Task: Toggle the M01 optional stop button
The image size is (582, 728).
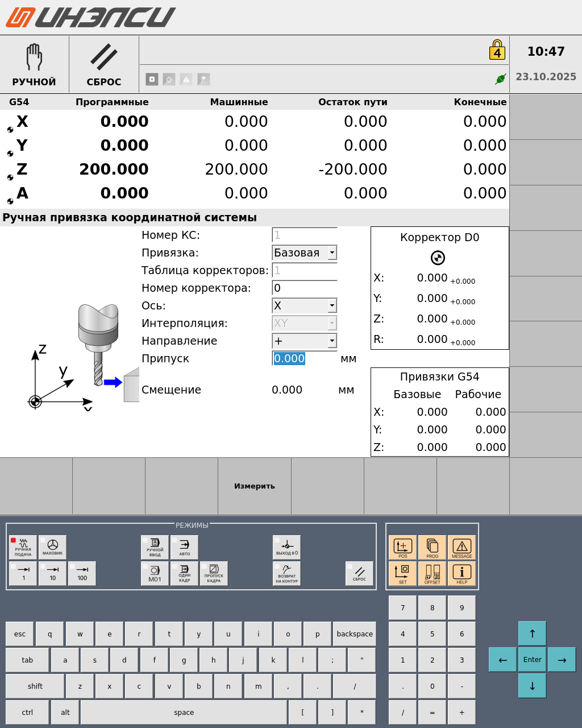Action: [x=155, y=573]
